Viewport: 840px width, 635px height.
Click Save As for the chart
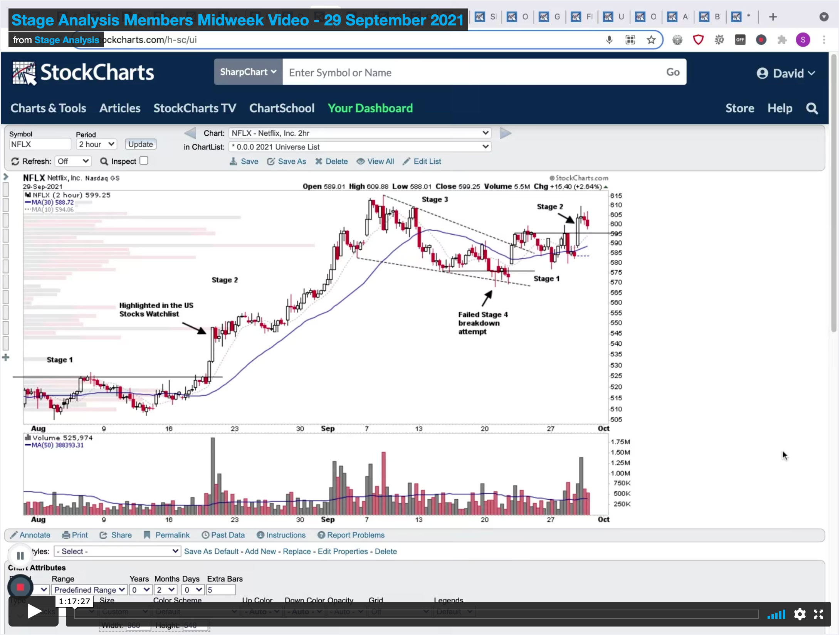coord(287,161)
